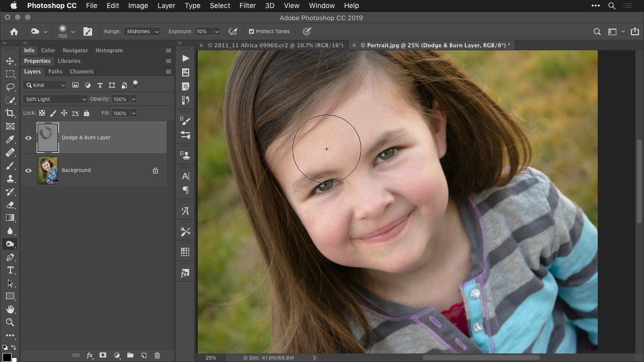Click the Actions play icon in dock
The width and height of the screenshot is (644, 362).
pyautogui.click(x=186, y=58)
